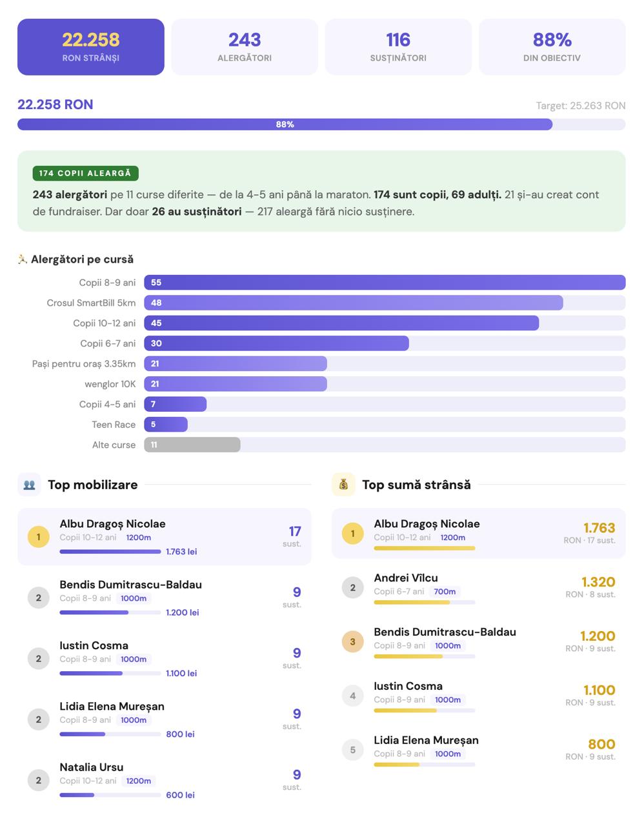This screenshot has height=826, width=644.
Task: Click the money bag icon beside Top sumă strânsă
Action: pos(343,485)
